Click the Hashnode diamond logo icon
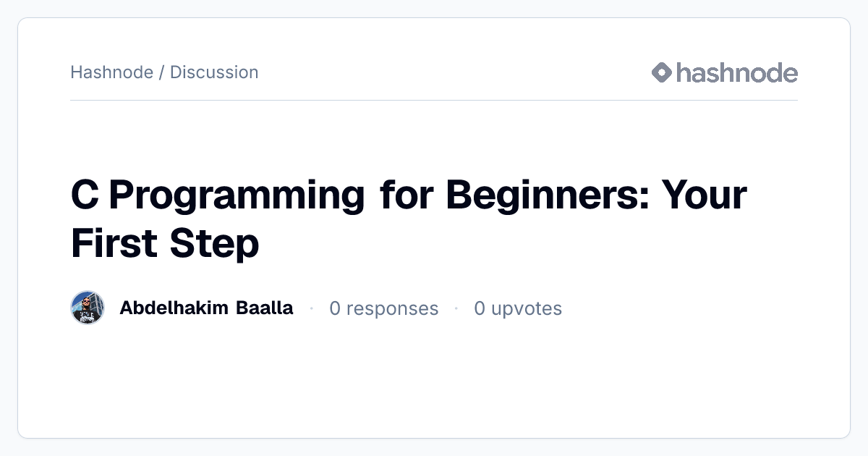868x456 pixels. [x=662, y=72]
